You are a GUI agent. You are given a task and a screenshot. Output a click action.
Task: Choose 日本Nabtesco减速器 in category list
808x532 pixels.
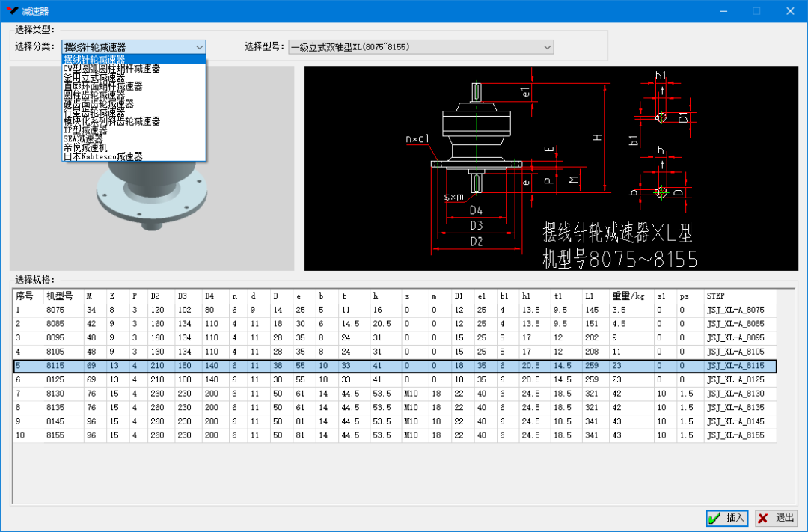103,156
